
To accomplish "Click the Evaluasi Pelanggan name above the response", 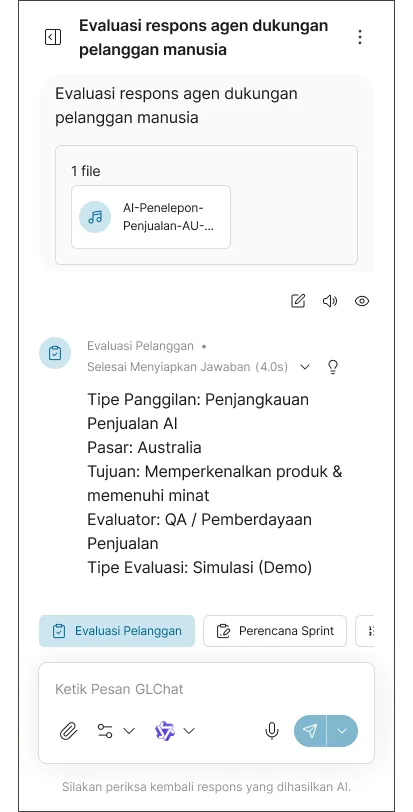I will (140, 346).
